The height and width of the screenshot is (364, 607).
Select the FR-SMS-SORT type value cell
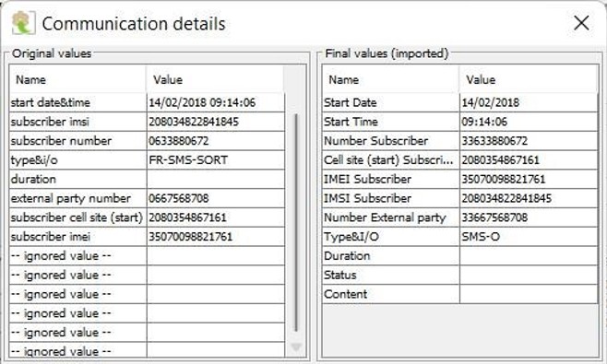coord(216,160)
